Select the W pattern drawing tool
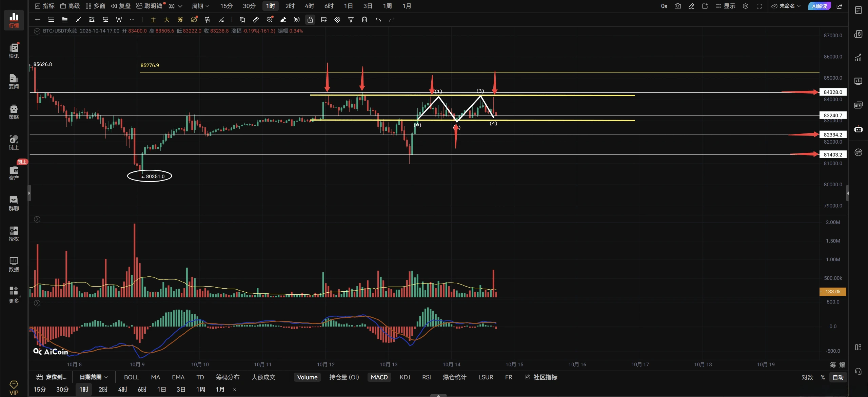The height and width of the screenshot is (397, 868). click(119, 20)
